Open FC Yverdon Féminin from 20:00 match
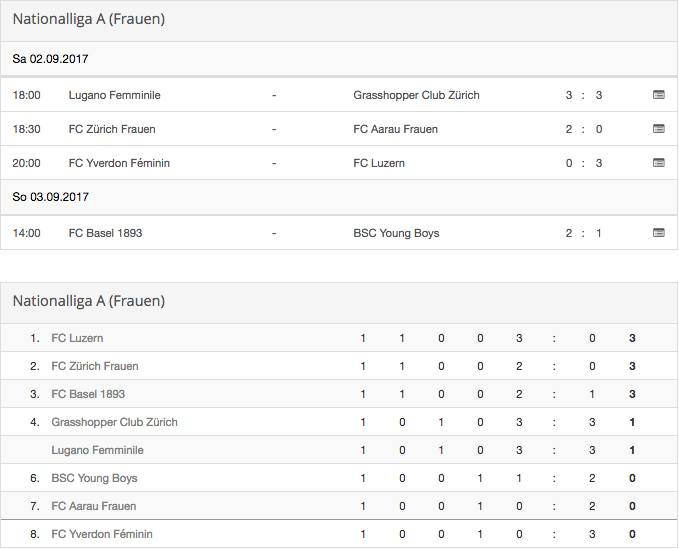Screen dimensions: 679x549 coord(119,163)
